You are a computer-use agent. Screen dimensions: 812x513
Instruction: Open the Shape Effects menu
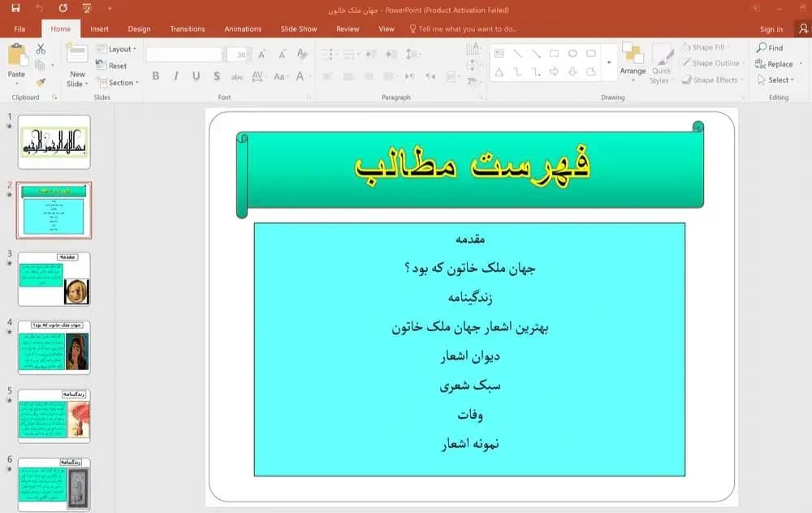tap(713, 80)
